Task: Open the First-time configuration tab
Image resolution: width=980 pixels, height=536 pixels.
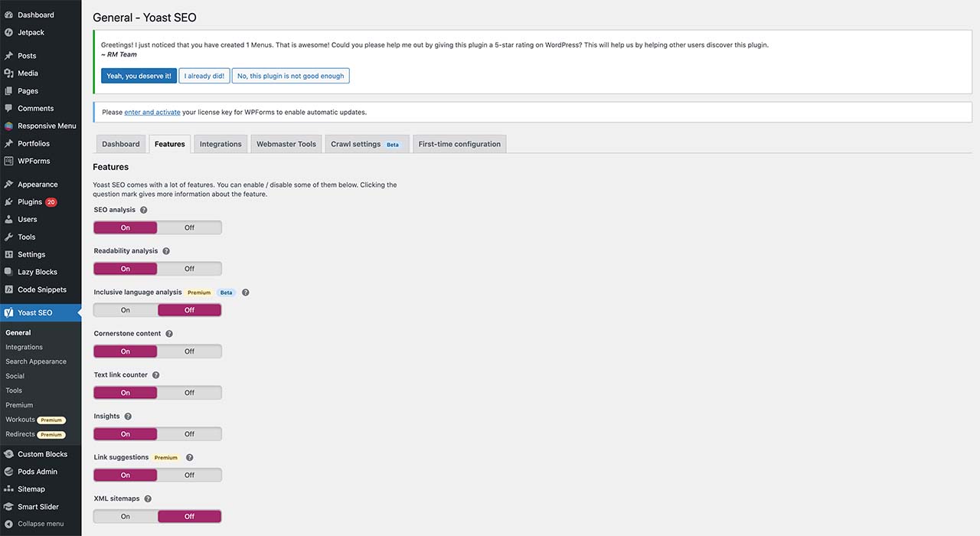Action: click(459, 144)
